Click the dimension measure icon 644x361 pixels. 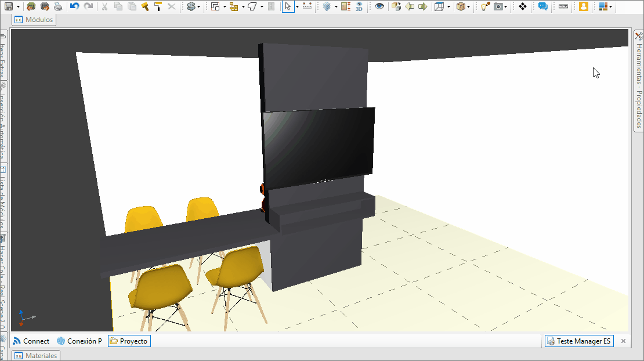(x=307, y=6)
